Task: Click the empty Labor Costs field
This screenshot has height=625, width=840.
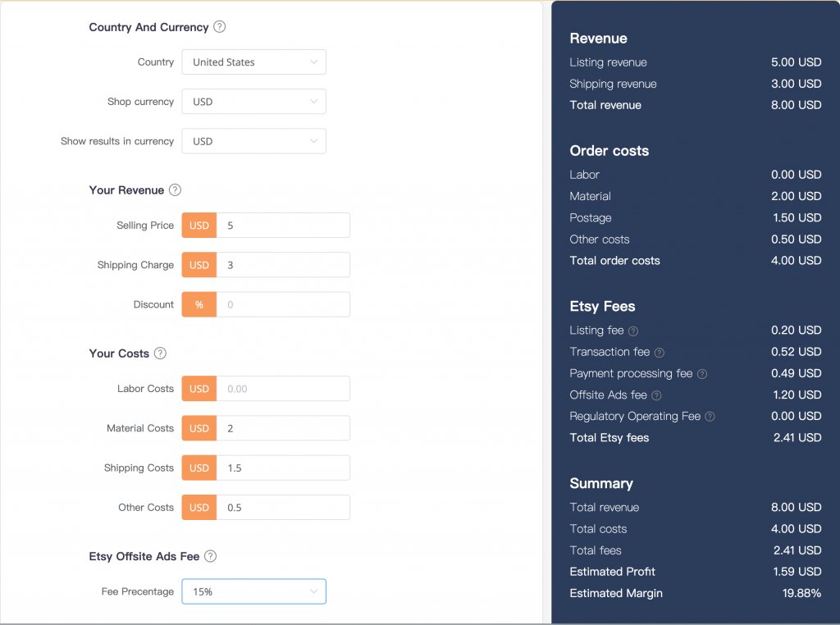Action: (282, 389)
